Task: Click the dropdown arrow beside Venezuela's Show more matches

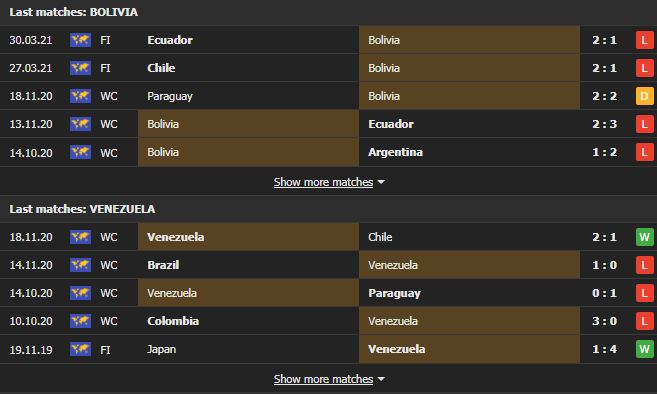Action: tap(381, 379)
